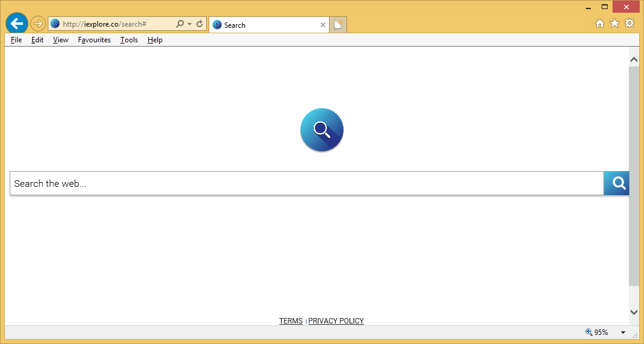Click the blue Back arrow button
Viewport: 644px width, 344px height.
click(17, 24)
